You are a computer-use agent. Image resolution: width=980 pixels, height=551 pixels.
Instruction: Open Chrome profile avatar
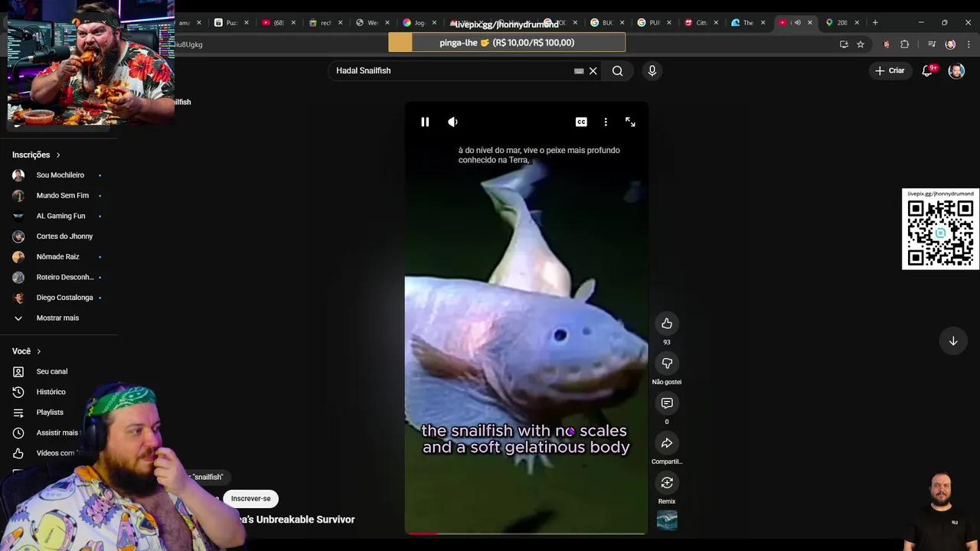pos(950,44)
